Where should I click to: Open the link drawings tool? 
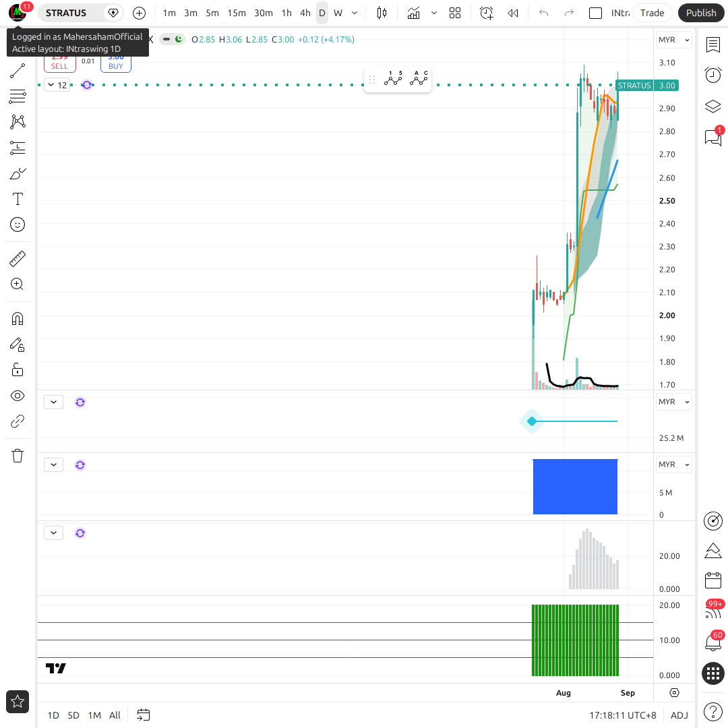click(x=18, y=421)
